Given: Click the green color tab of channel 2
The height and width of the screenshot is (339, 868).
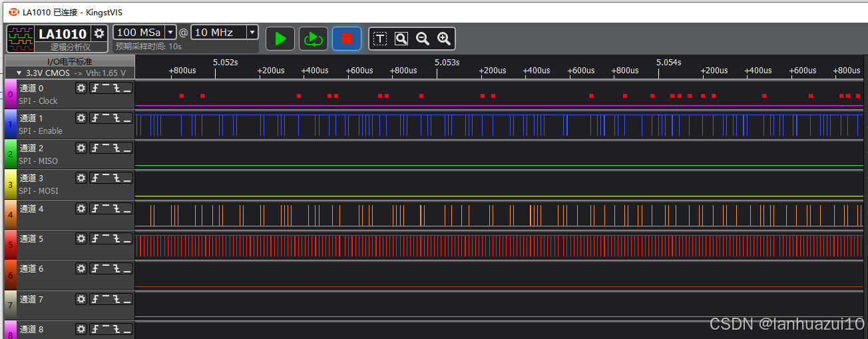Looking at the screenshot, I should pos(10,154).
